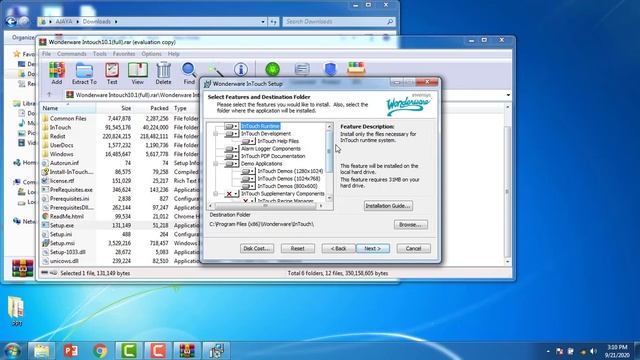
Task: Click the Install-InTouch file icon
Action: tap(45, 172)
